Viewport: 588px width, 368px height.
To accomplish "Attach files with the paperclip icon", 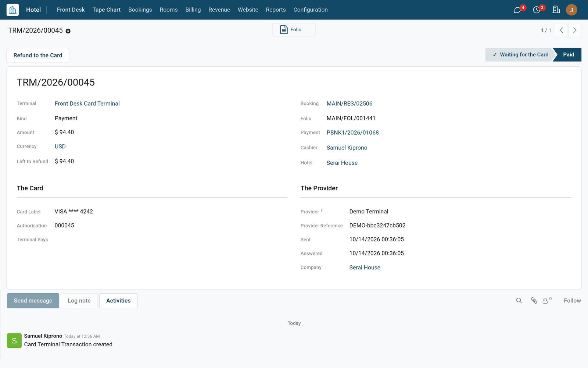I will pos(534,301).
